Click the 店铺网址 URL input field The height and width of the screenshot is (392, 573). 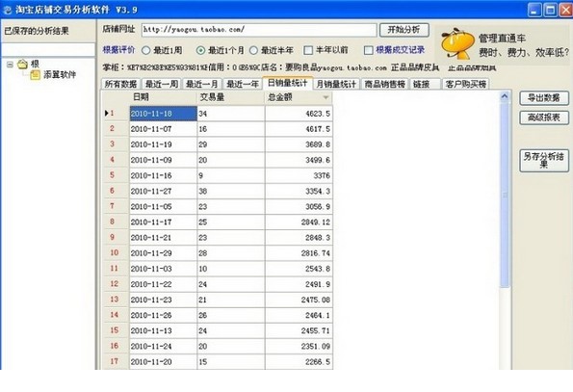point(259,30)
